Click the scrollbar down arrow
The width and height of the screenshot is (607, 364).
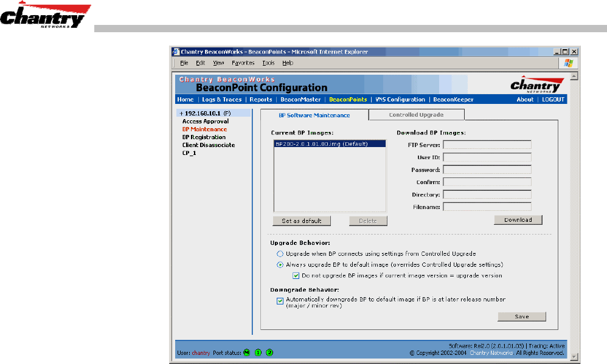pos(574,357)
